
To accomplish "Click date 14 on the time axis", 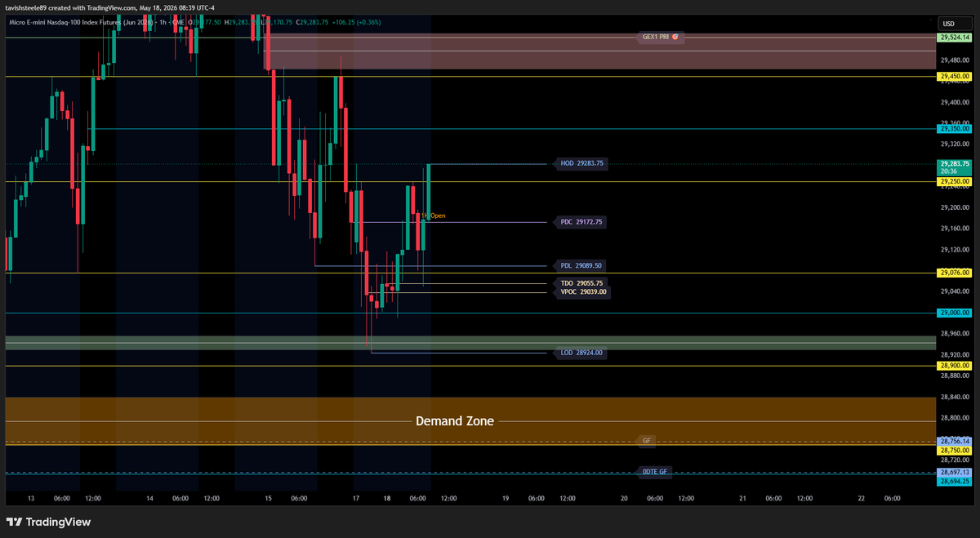I will (149, 498).
